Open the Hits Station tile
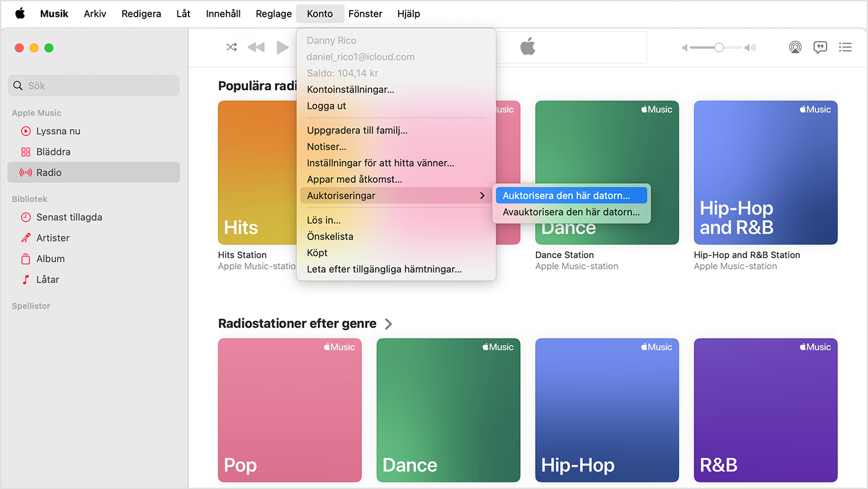 (x=257, y=173)
